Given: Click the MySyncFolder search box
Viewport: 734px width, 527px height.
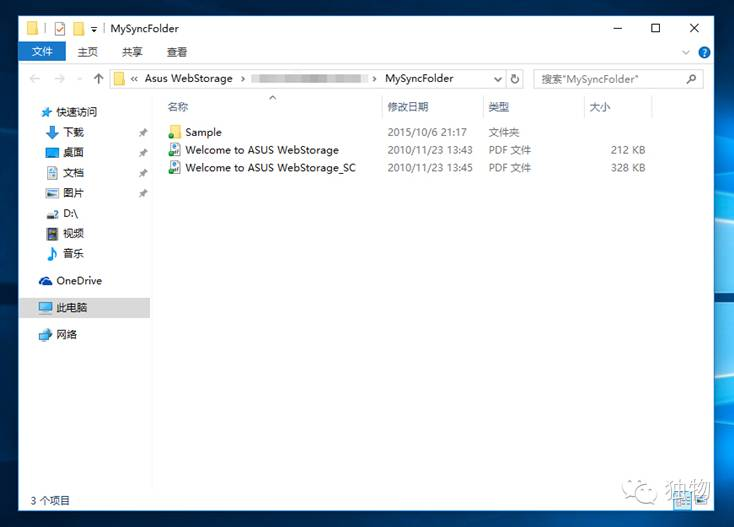Looking at the screenshot, I should coord(610,79).
